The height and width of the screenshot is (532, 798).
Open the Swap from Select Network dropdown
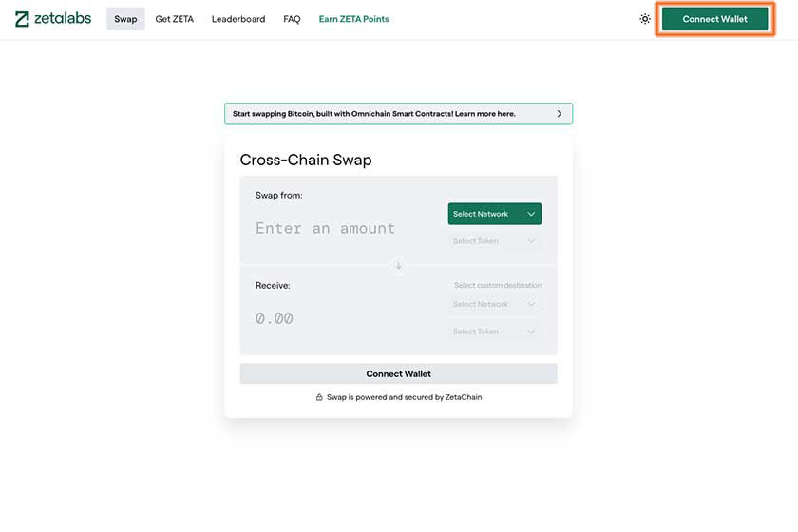(495, 214)
